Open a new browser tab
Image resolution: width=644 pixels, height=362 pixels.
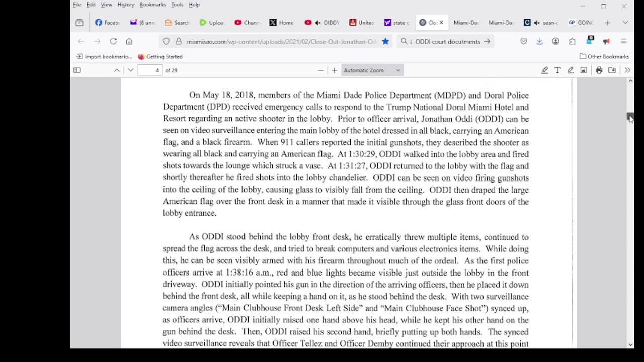pyautogui.click(x=607, y=23)
